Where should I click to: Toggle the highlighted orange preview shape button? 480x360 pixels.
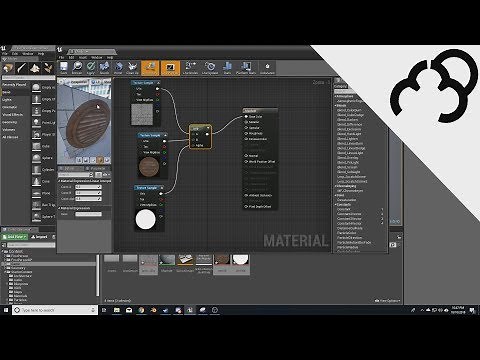pyautogui.click(x=100, y=160)
